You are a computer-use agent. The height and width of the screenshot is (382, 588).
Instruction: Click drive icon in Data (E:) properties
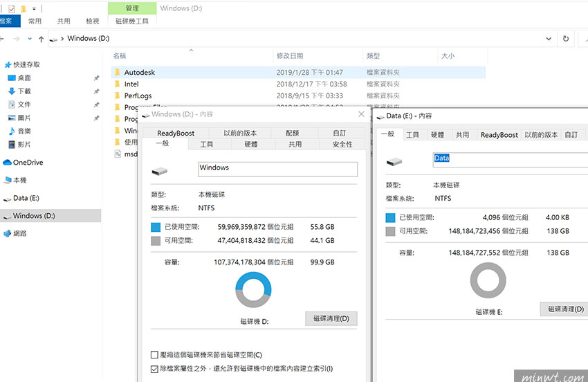click(x=394, y=162)
